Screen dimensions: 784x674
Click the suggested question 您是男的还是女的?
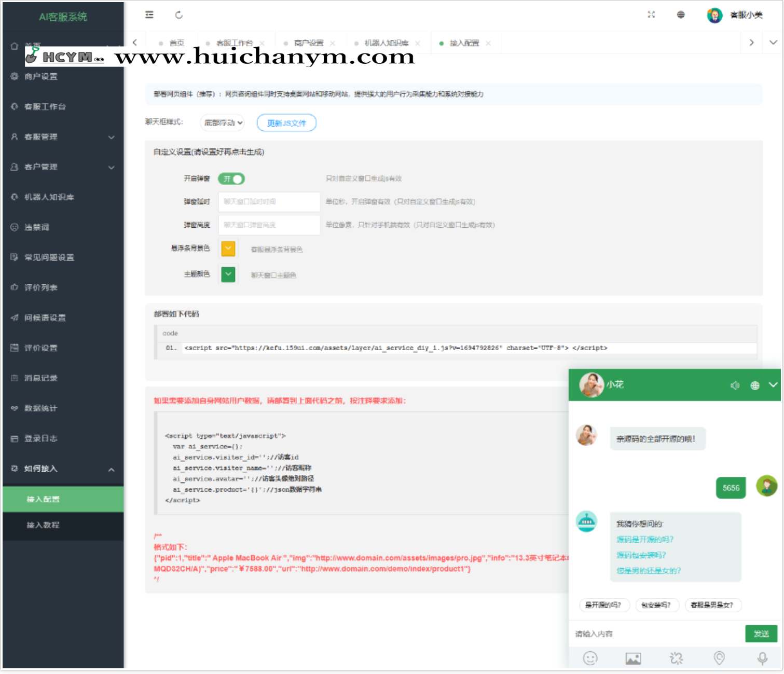tap(649, 570)
